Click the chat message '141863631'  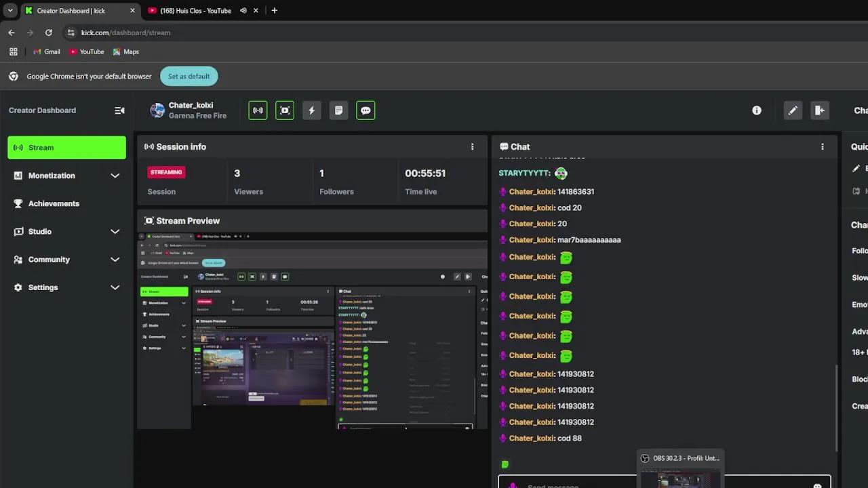[x=576, y=192]
